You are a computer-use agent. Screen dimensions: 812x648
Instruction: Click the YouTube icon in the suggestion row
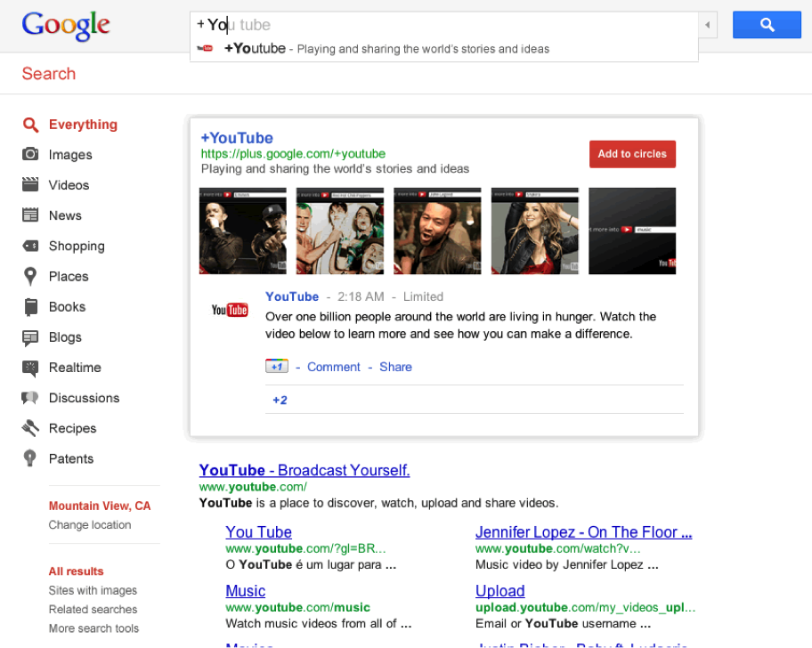[205, 49]
